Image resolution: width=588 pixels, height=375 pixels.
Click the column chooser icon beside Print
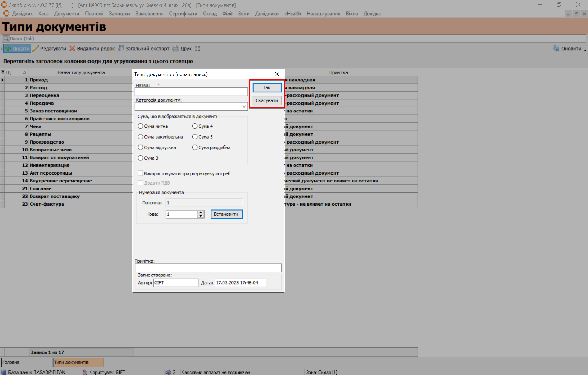[198, 49]
